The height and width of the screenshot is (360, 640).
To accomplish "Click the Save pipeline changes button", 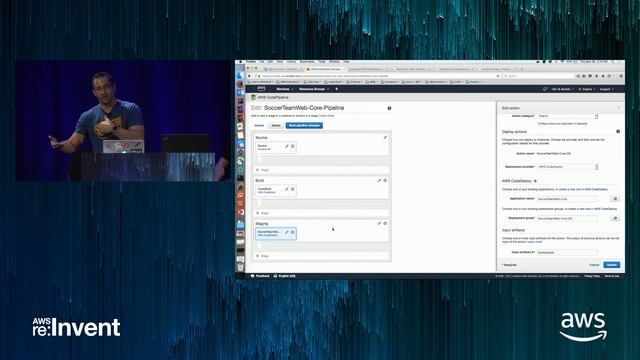I will (x=304, y=125).
